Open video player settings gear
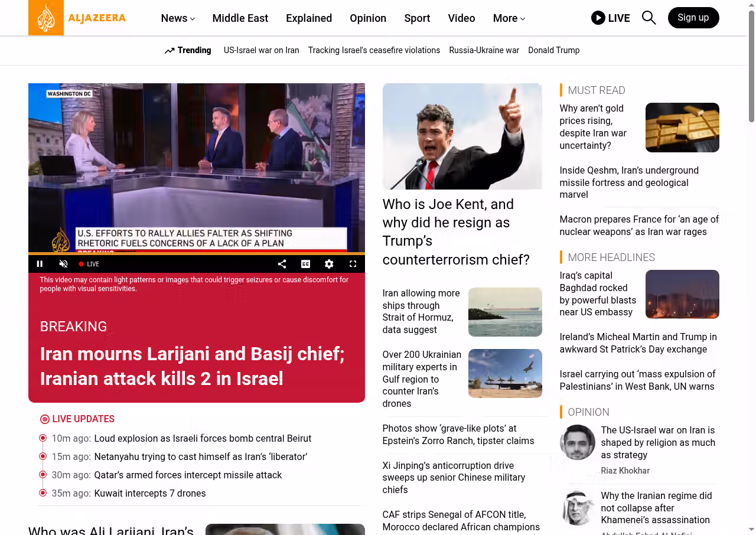 [x=329, y=264]
